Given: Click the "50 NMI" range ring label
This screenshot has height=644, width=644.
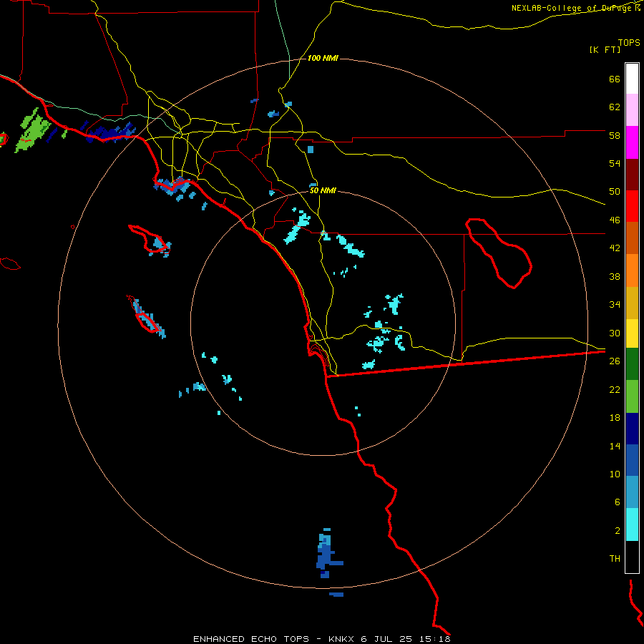Looking at the screenshot, I should (323, 190).
